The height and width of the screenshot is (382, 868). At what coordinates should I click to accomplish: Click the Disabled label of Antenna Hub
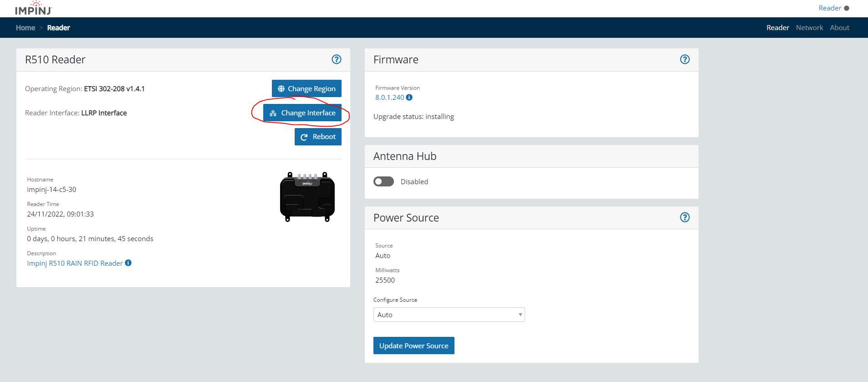[414, 181]
